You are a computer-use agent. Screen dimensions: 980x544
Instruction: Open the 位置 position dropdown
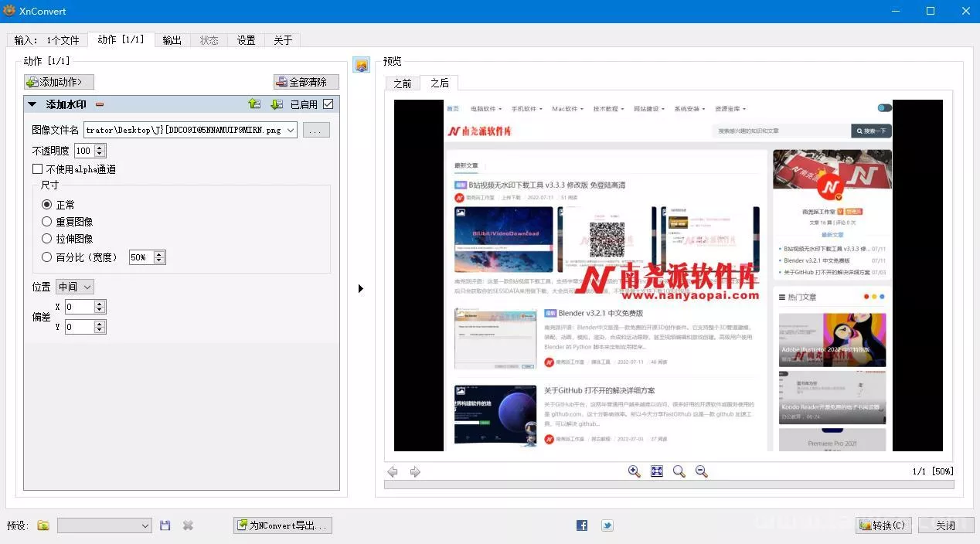pyautogui.click(x=75, y=287)
